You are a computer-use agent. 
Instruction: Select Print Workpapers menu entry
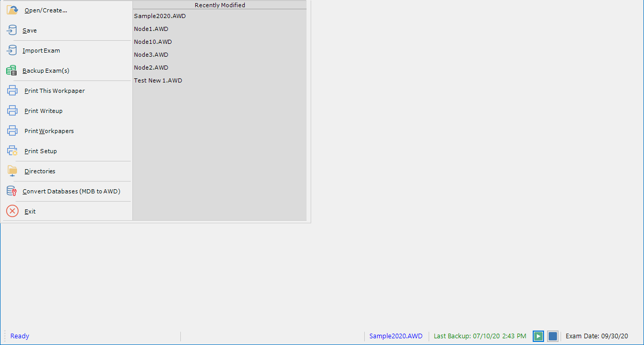(x=49, y=130)
